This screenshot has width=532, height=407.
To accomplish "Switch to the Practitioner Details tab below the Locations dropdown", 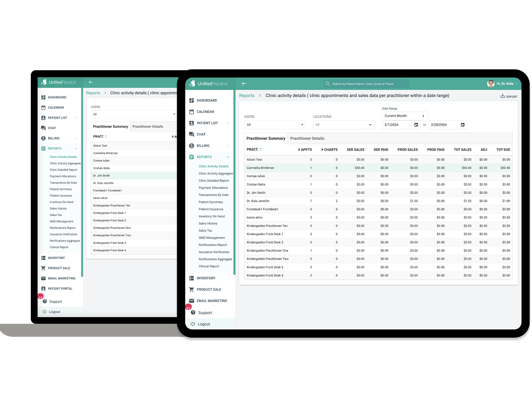I will [x=307, y=138].
